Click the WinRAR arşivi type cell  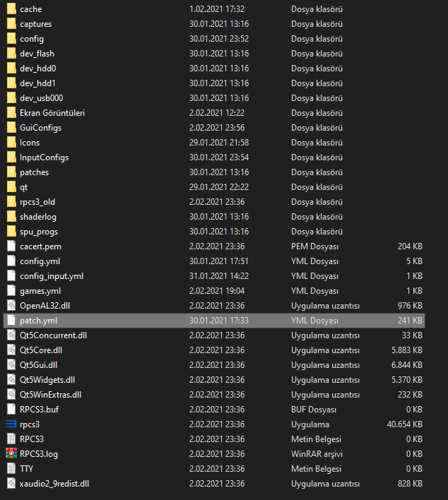pyautogui.click(x=317, y=454)
